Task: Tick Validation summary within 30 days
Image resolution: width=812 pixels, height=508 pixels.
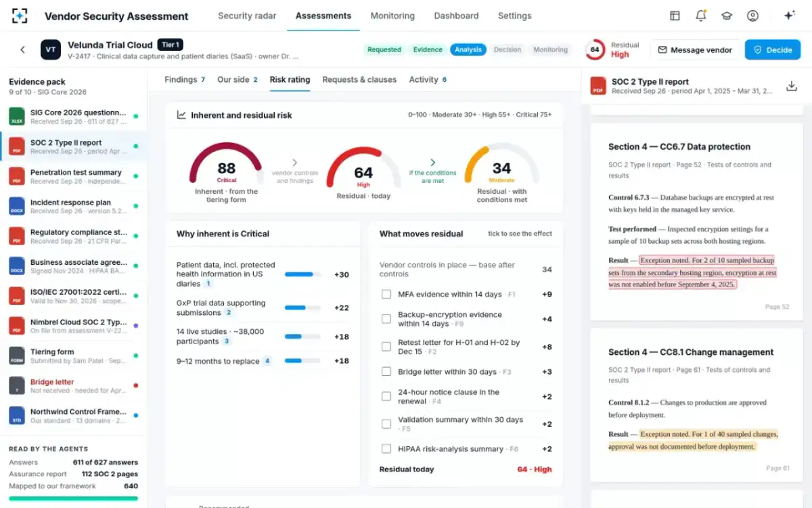Action: 386,424
